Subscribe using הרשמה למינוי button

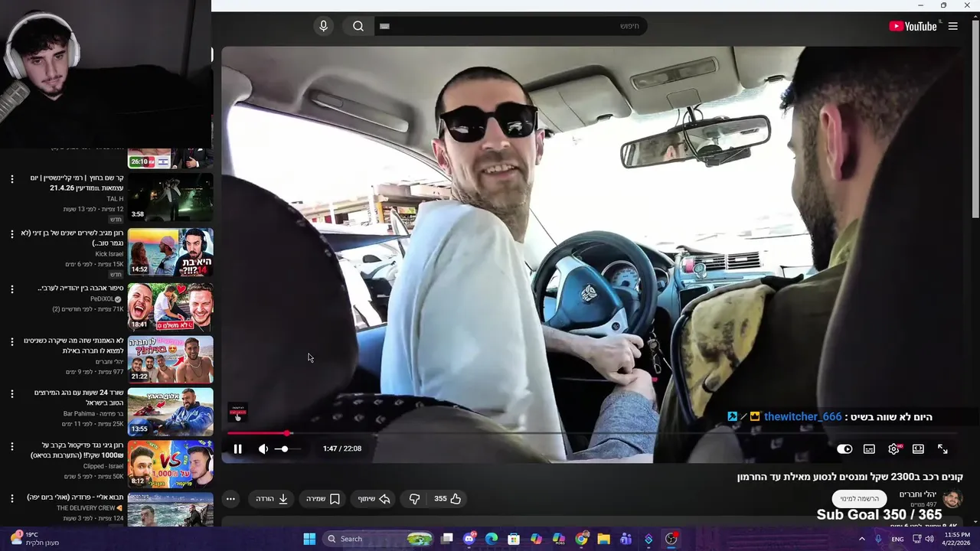859,499
